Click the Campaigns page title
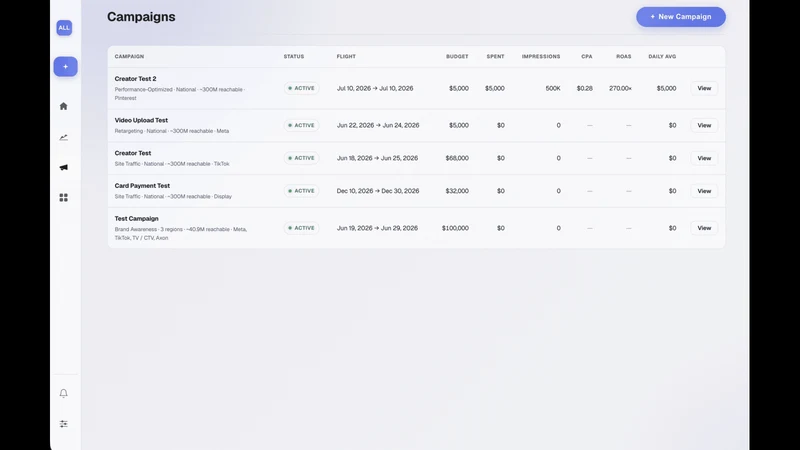This screenshot has height=450, width=800. [x=141, y=17]
